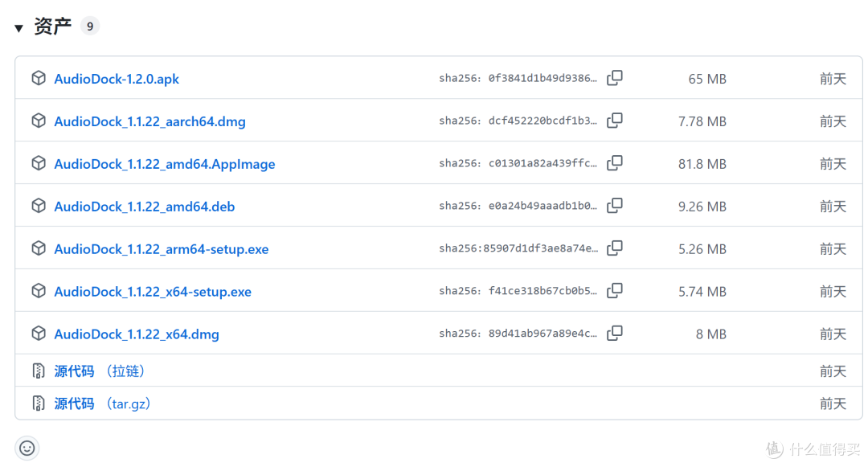
Task: Select hash text 0f3841d1b49d9386…
Action: click(542, 79)
